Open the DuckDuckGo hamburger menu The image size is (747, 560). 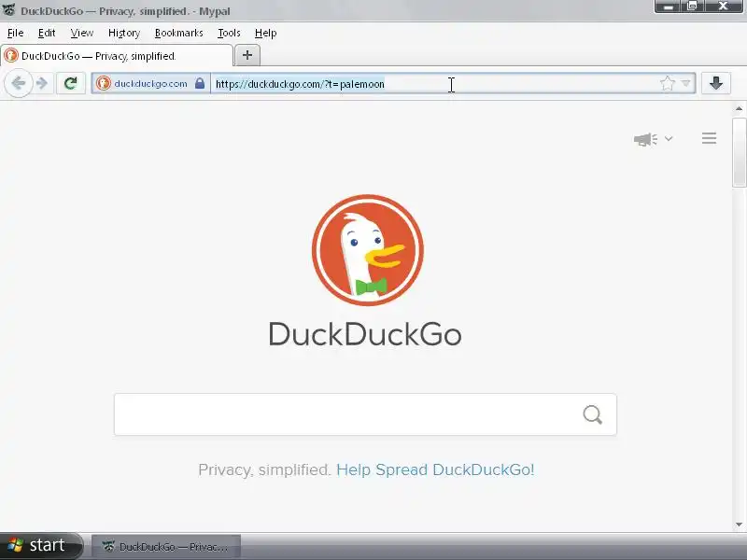pos(709,138)
